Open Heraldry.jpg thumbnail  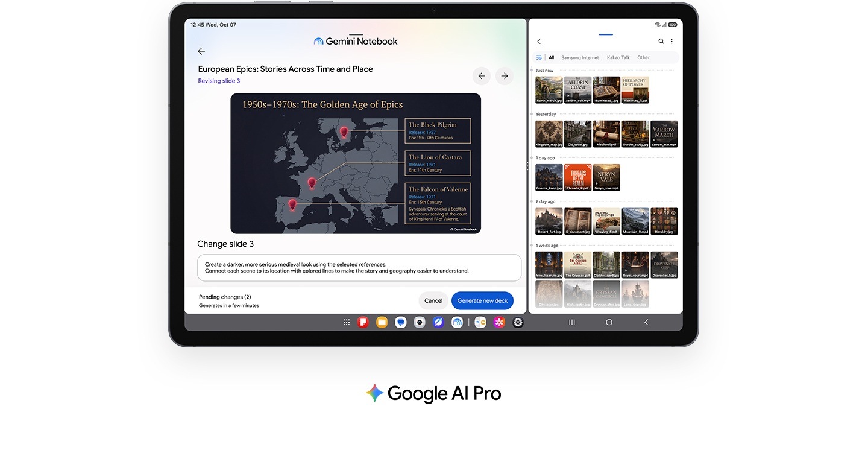664,221
